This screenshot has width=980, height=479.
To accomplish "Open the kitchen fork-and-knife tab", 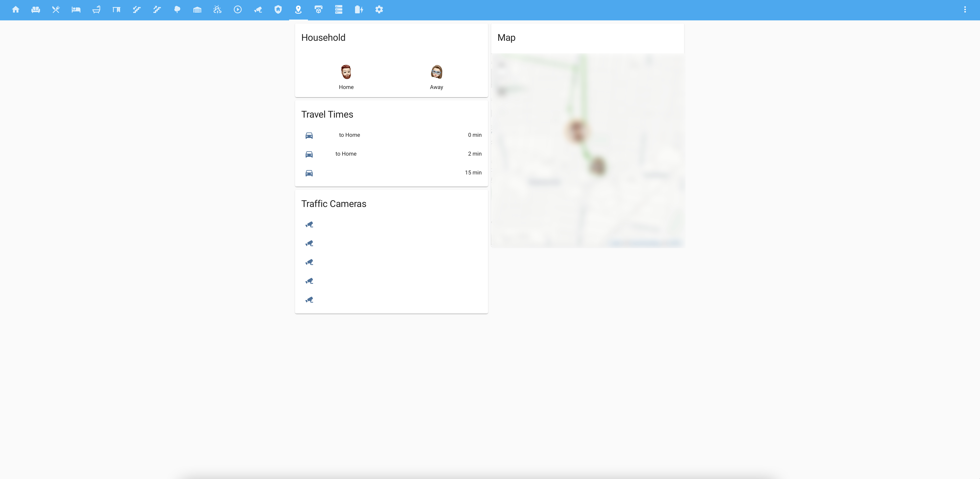I will [x=56, y=9].
